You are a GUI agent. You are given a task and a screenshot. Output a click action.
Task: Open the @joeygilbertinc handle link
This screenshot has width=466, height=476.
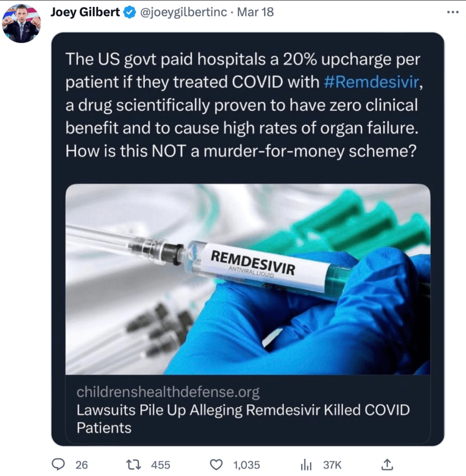183,13
